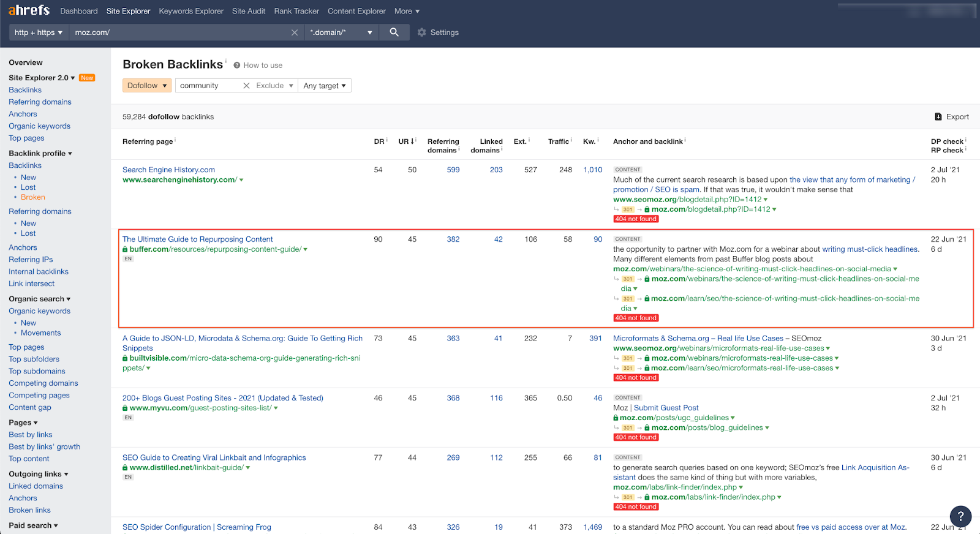The width and height of the screenshot is (980, 534).
Task: Open Keywords Explorer tab
Action: tap(191, 11)
